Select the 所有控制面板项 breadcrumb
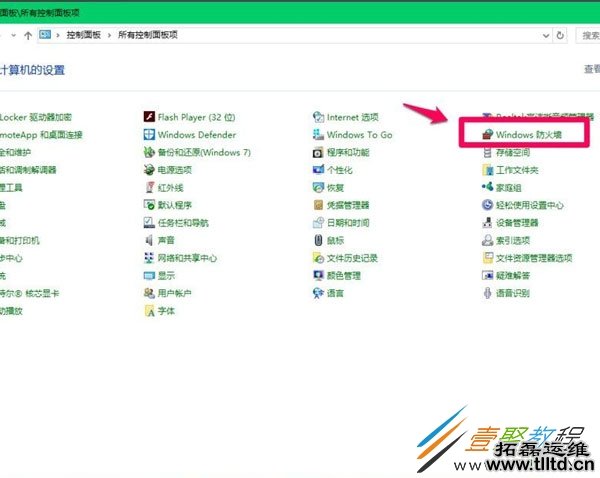This screenshot has height=478, width=600. [148, 35]
